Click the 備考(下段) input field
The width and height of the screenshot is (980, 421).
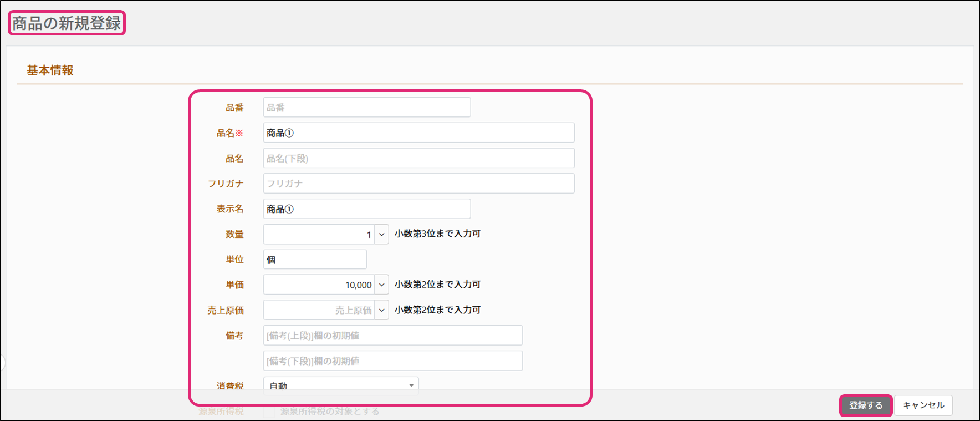tap(392, 361)
